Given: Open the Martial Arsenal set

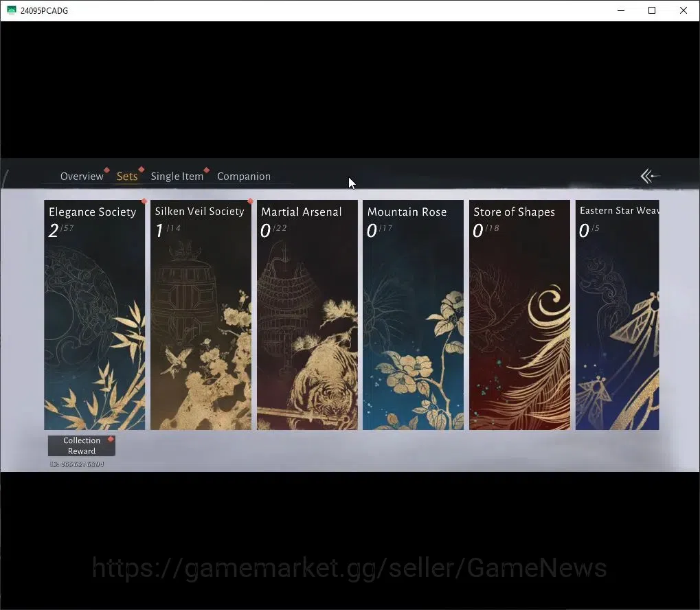Looking at the screenshot, I should coord(306,315).
